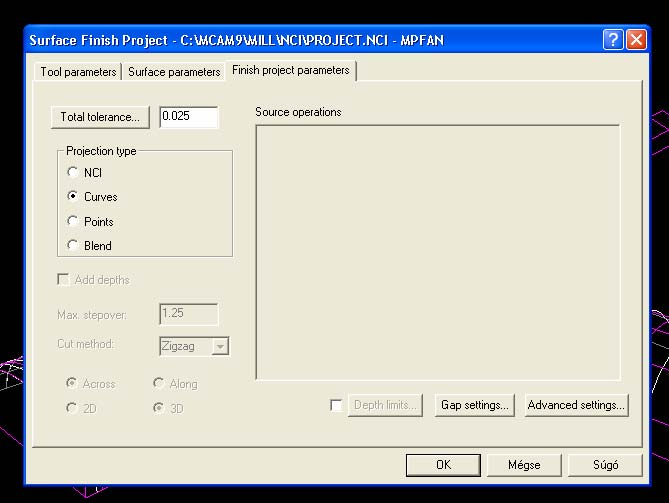Viewport: 669px width, 503px height.
Task: Choose the Across radio option
Action: pos(72,383)
